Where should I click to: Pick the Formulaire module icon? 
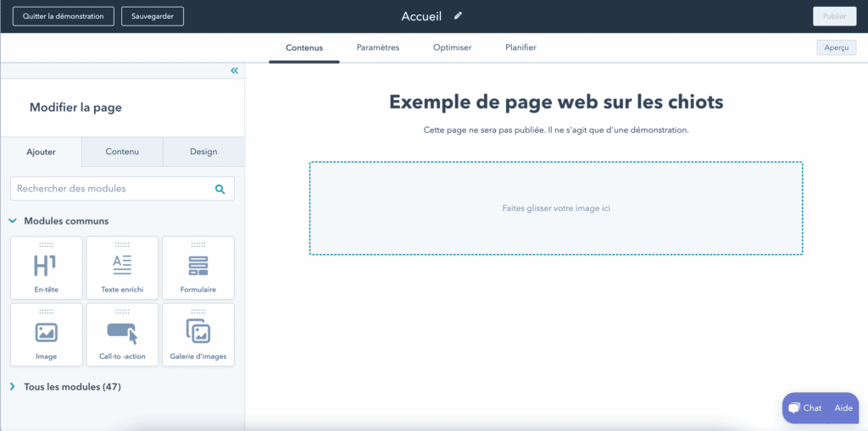(x=198, y=265)
